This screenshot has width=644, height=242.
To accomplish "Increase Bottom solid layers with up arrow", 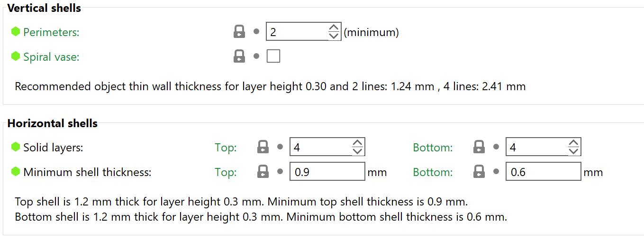I will coord(573,143).
